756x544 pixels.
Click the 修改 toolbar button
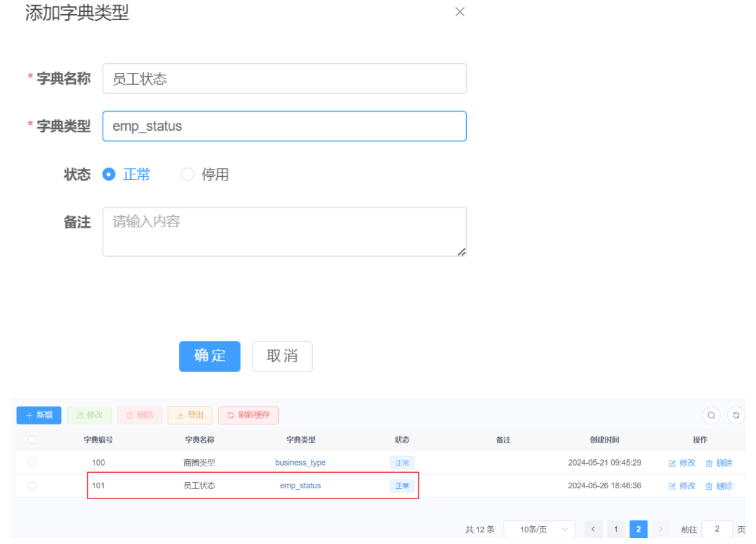(89, 415)
